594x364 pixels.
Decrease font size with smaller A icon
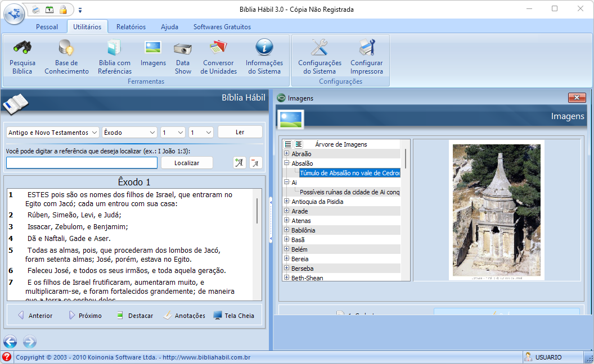tap(256, 163)
